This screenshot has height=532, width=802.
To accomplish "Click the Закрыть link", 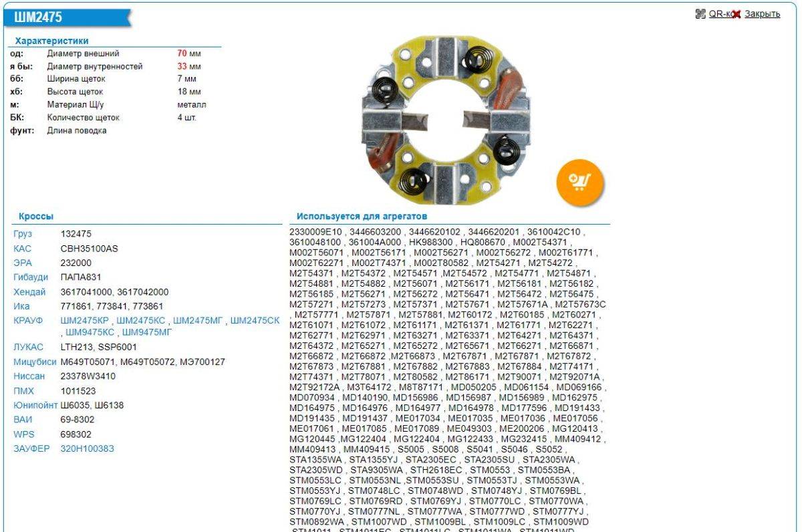I will [762, 14].
